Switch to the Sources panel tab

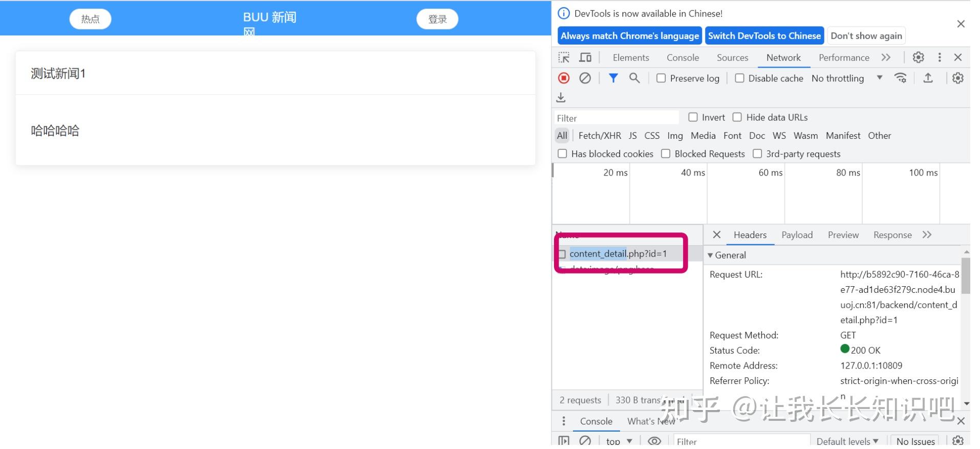pyautogui.click(x=732, y=58)
